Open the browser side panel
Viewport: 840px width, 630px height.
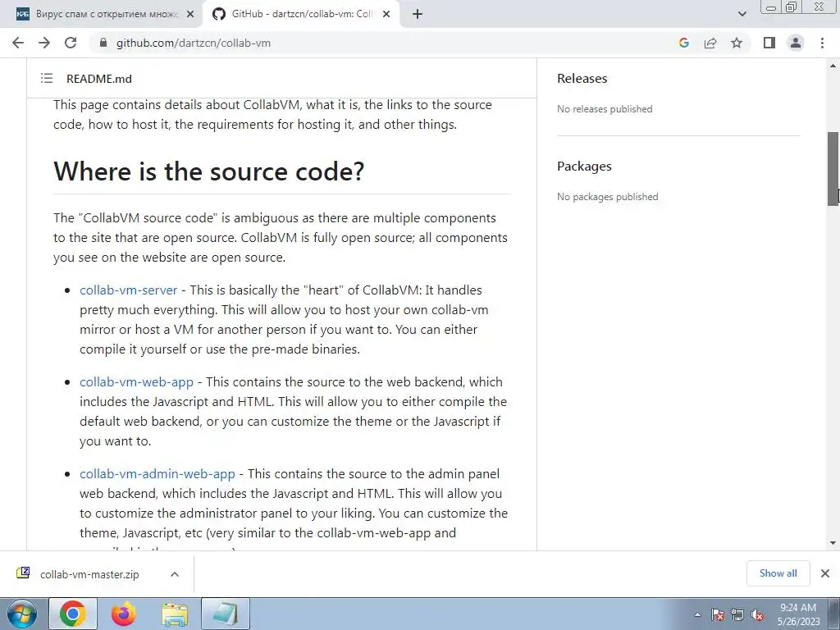click(769, 43)
